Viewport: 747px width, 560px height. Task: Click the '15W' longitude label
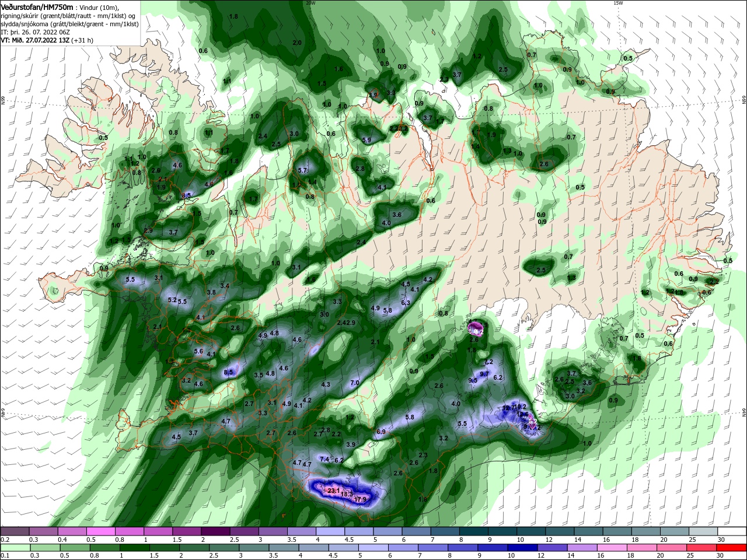click(619, 3)
